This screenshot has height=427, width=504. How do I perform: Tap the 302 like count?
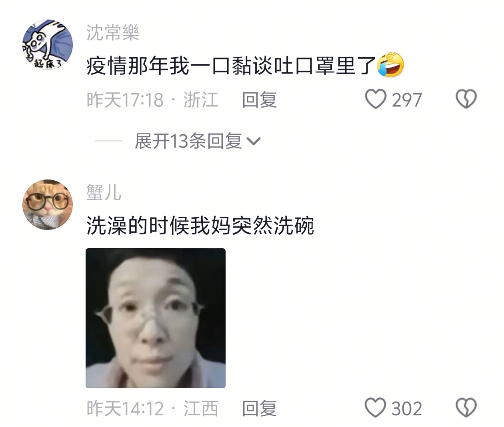point(407,409)
